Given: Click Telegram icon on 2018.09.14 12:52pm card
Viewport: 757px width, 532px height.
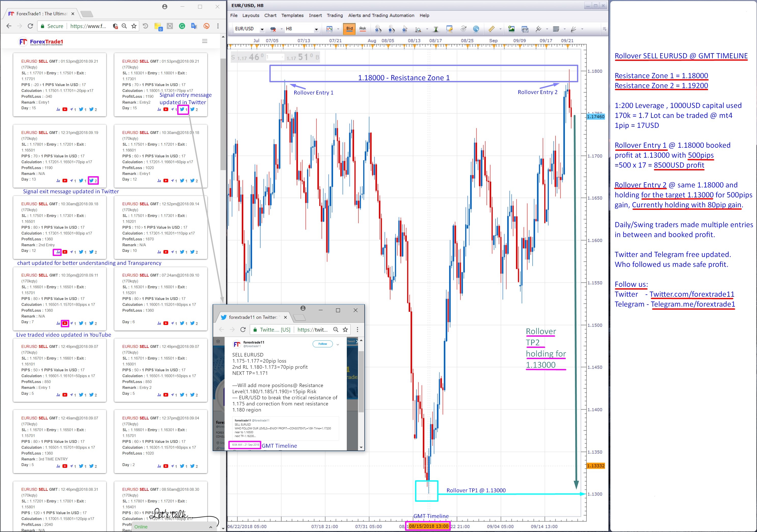Looking at the screenshot, I should [x=173, y=252].
